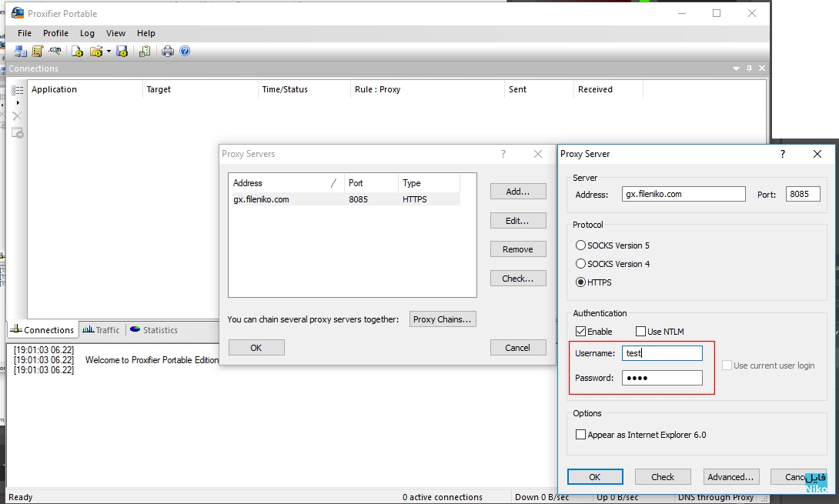Launch the Proxy Checker clipboard icon
839x504 pixels.
click(x=145, y=52)
